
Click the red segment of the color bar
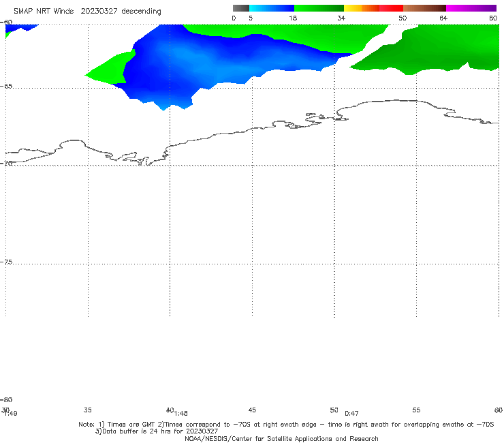[391, 8]
